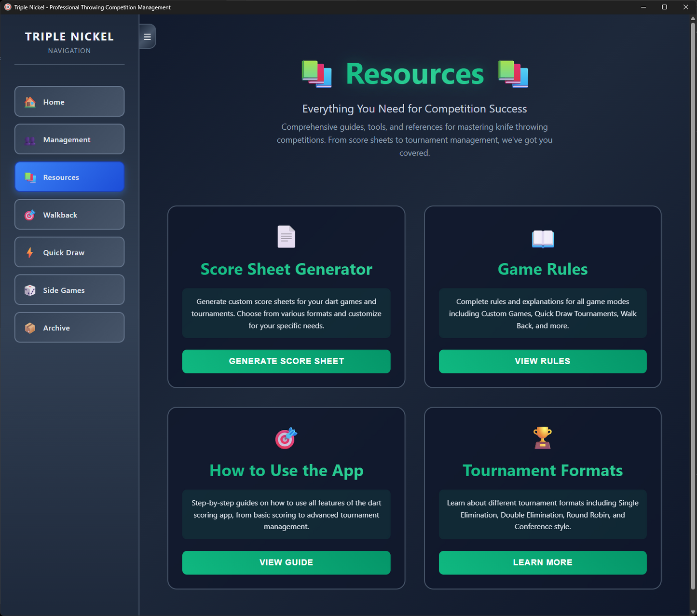Collapse sidebar using the hamburger toggle
The image size is (697, 616).
coord(148,37)
